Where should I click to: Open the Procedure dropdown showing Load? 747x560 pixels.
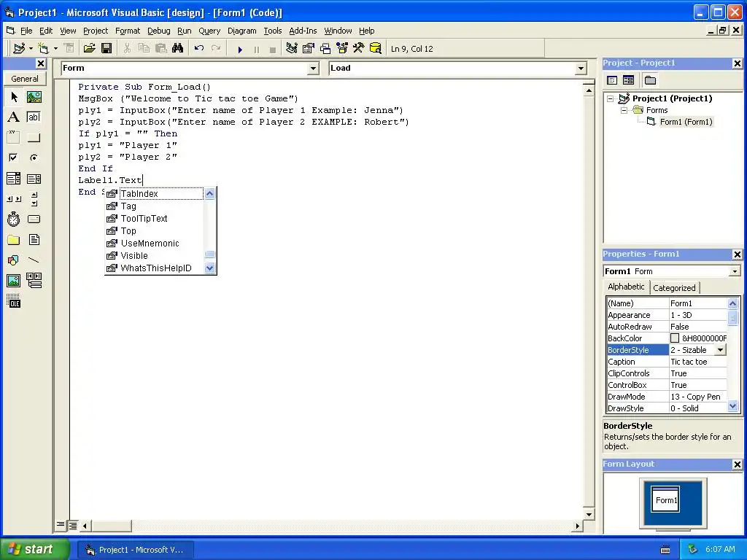581,69
